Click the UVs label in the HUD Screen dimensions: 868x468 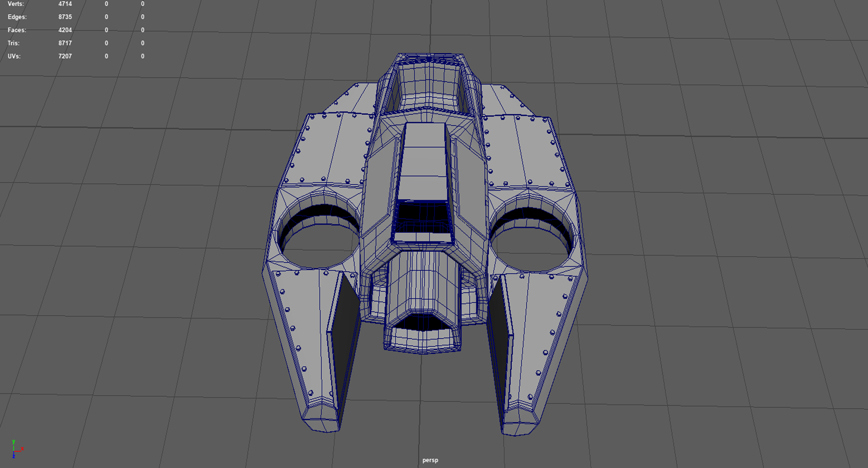[14, 56]
